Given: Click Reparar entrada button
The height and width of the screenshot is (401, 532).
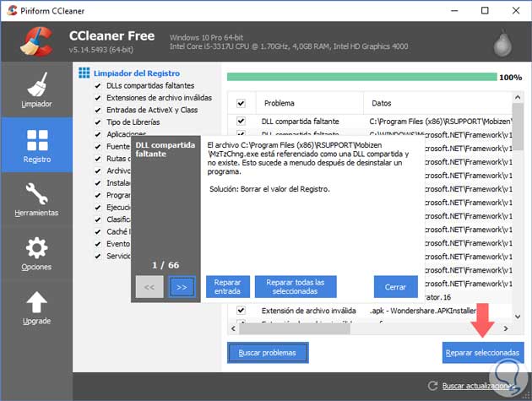Looking at the screenshot, I should pyautogui.click(x=228, y=287).
